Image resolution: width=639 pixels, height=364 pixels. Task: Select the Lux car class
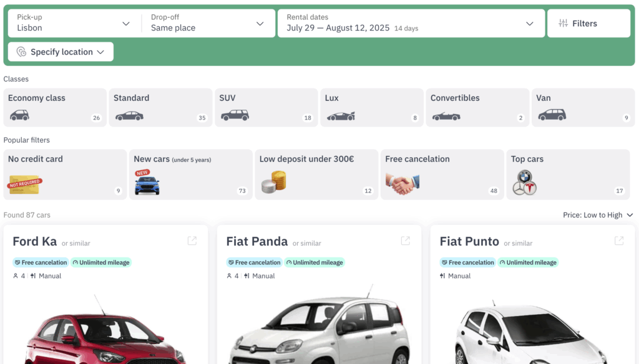click(372, 107)
